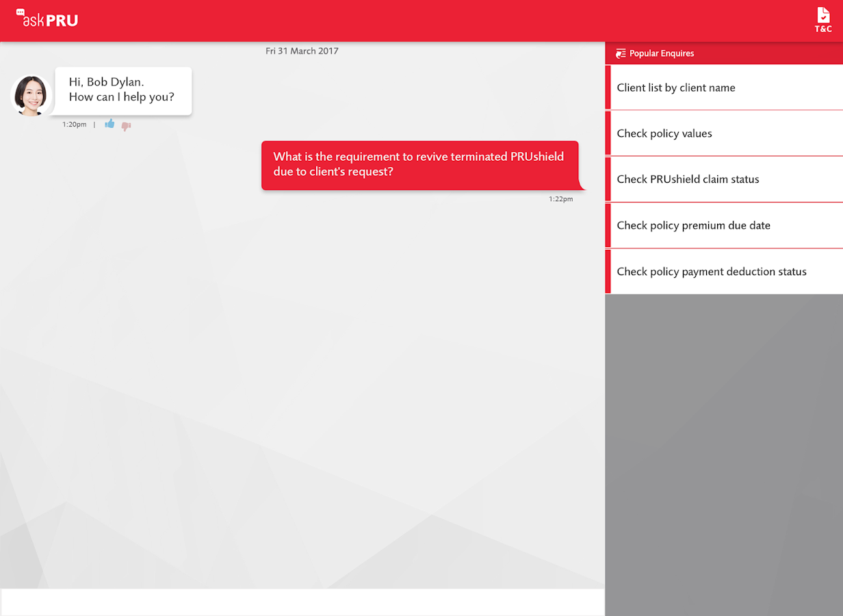Select Check policy premium due date
The width and height of the screenshot is (843, 616).
pyautogui.click(x=724, y=225)
